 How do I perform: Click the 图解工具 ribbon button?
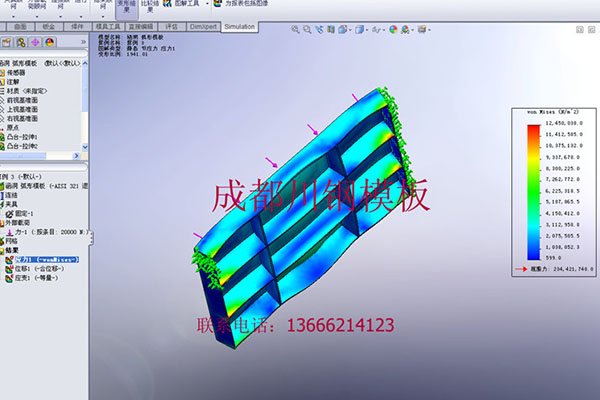point(182,3)
